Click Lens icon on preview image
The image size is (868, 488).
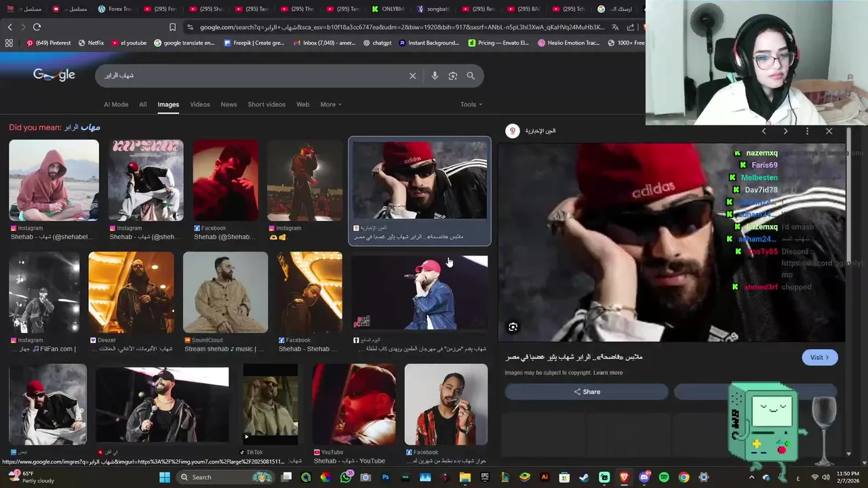pos(513,327)
